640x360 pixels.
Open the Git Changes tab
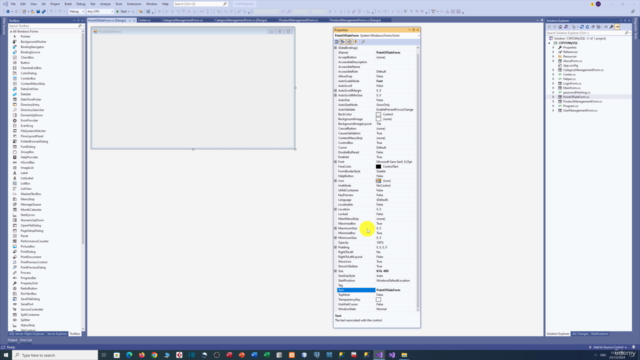pyautogui.click(x=580, y=334)
